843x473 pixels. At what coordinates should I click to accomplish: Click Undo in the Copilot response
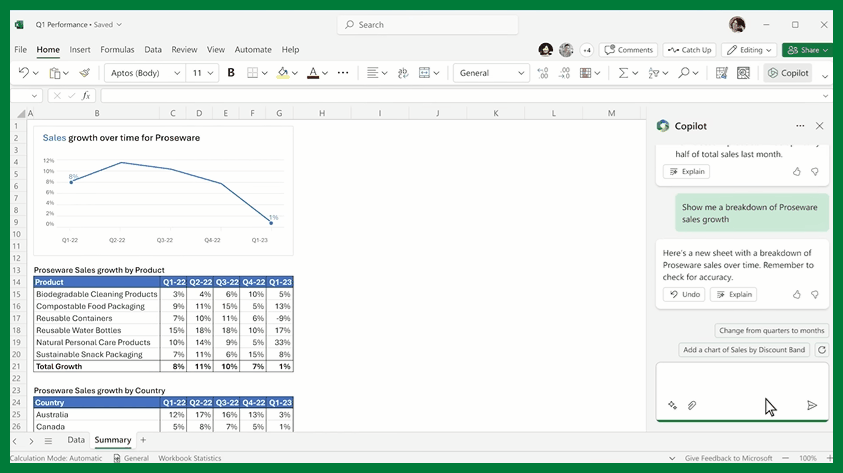pyautogui.click(x=684, y=295)
